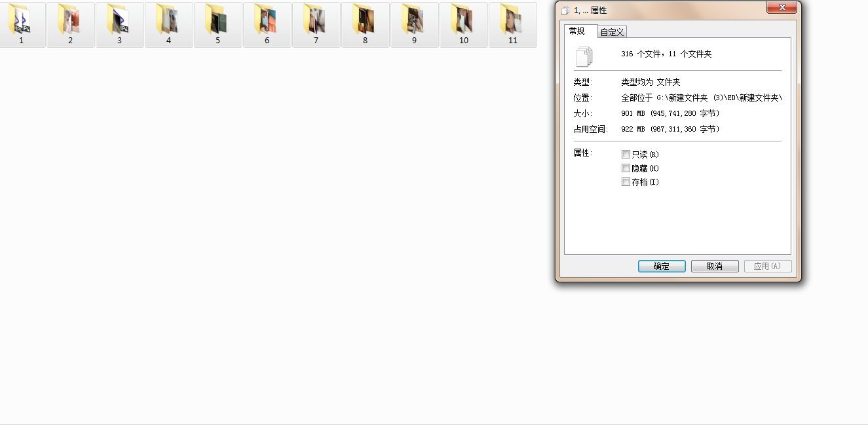
Task: Select folder 6 icon
Action: click(267, 21)
